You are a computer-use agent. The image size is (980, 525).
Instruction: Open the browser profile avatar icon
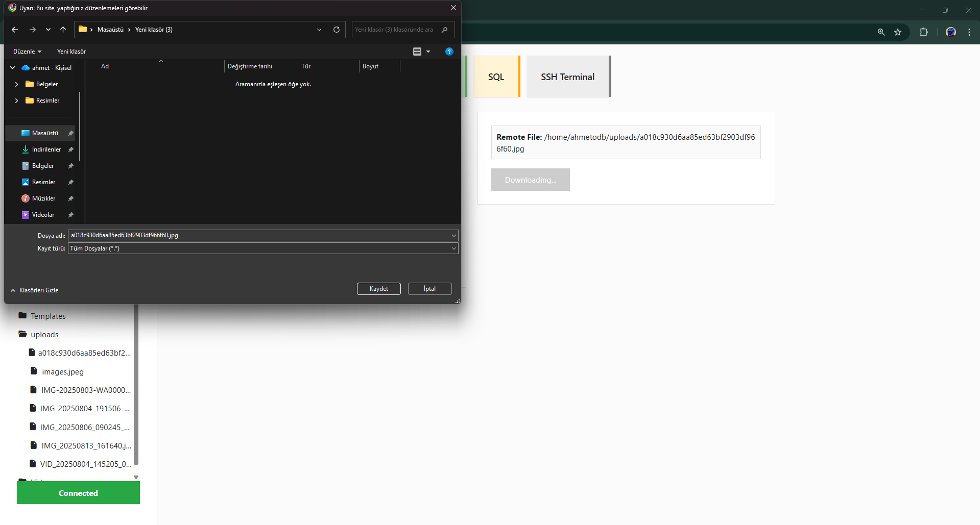950,32
